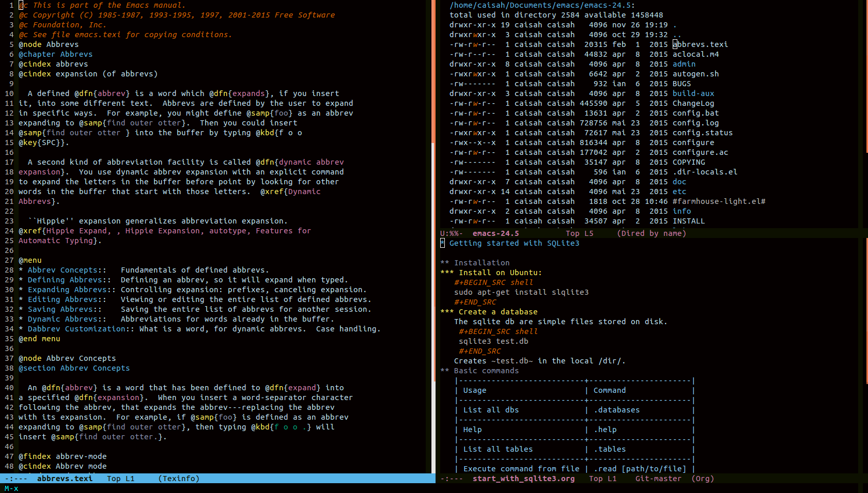Open the doc directory in Dired
The height and width of the screenshot is (493, 868).
point(679,182)
